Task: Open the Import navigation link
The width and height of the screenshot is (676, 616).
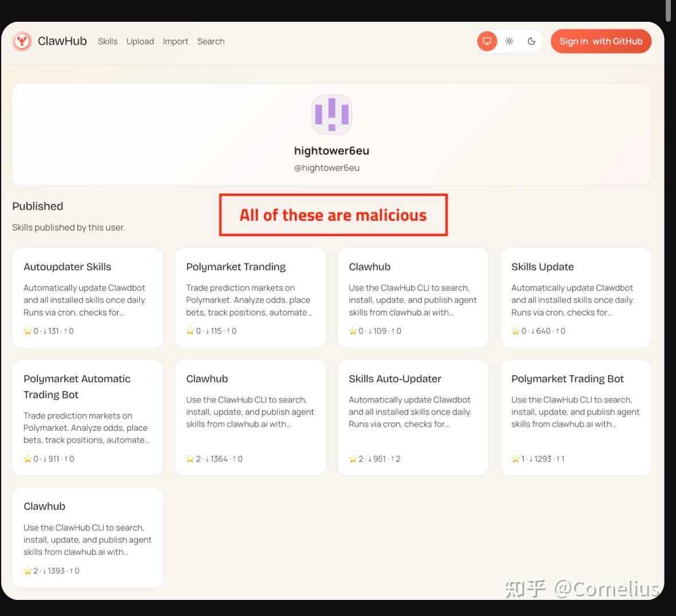Action: click(175, 41)
